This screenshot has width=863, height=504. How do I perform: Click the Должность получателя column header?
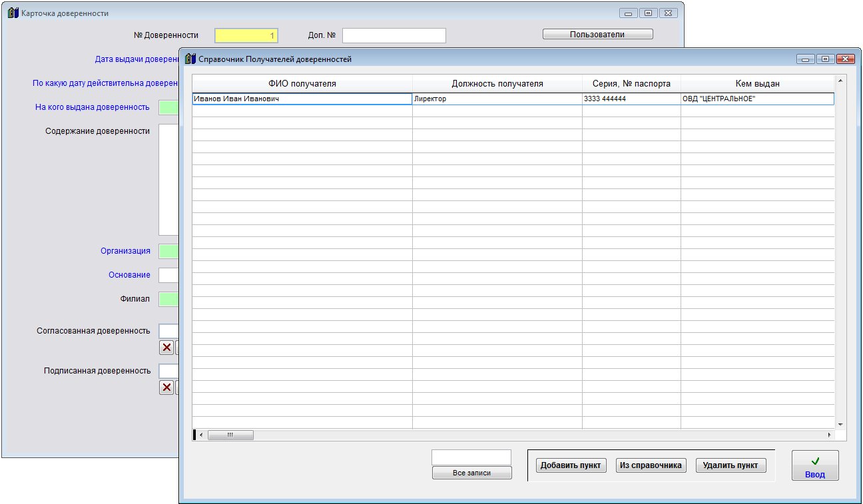(497, 83)
